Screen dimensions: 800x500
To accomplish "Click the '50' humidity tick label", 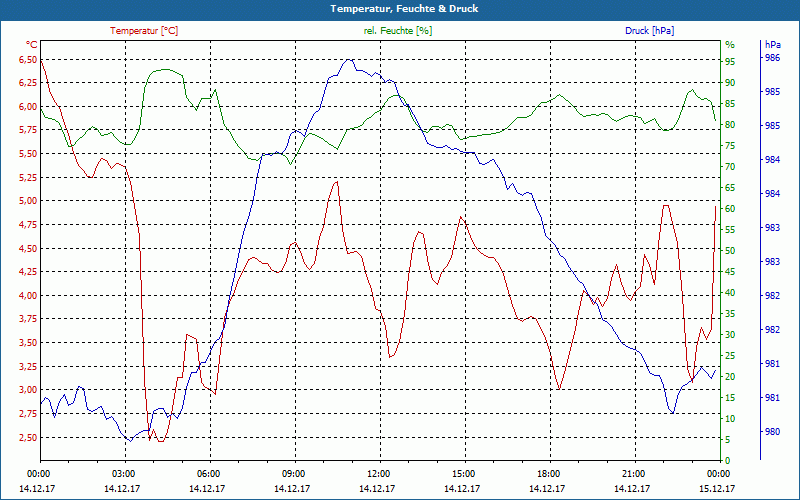I will click(730, 251).
